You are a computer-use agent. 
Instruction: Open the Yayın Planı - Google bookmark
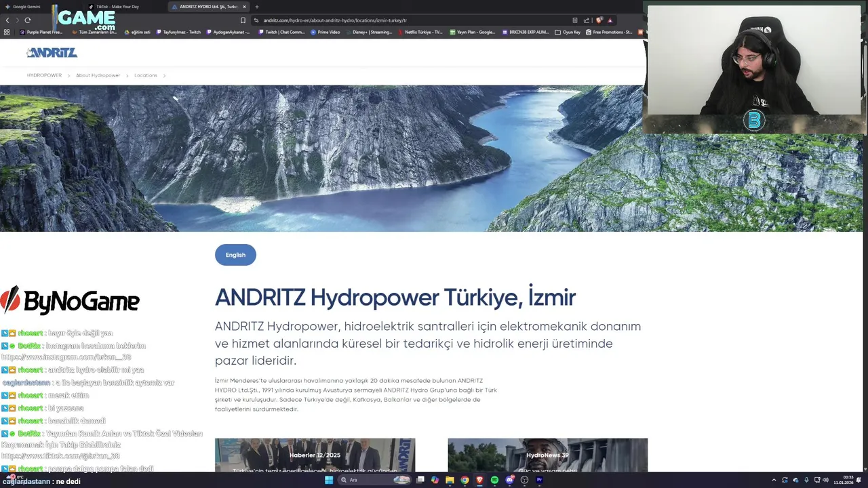pos(473,32)
